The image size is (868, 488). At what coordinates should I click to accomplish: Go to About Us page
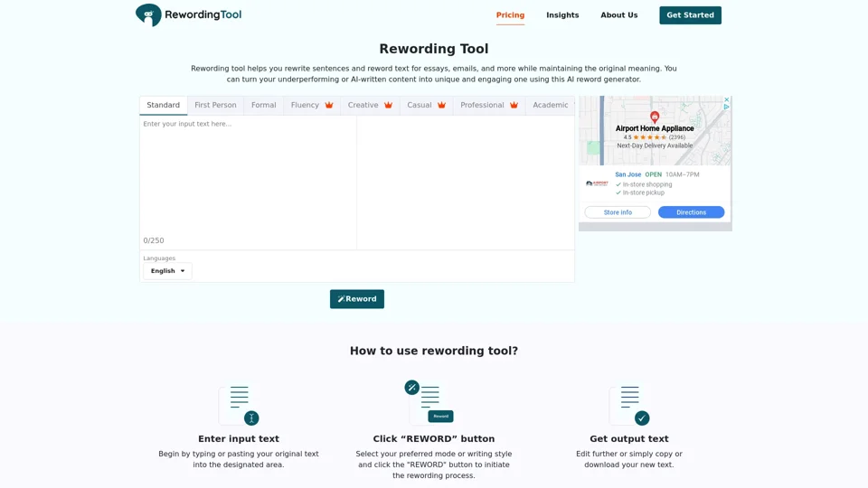pos(618,15)
